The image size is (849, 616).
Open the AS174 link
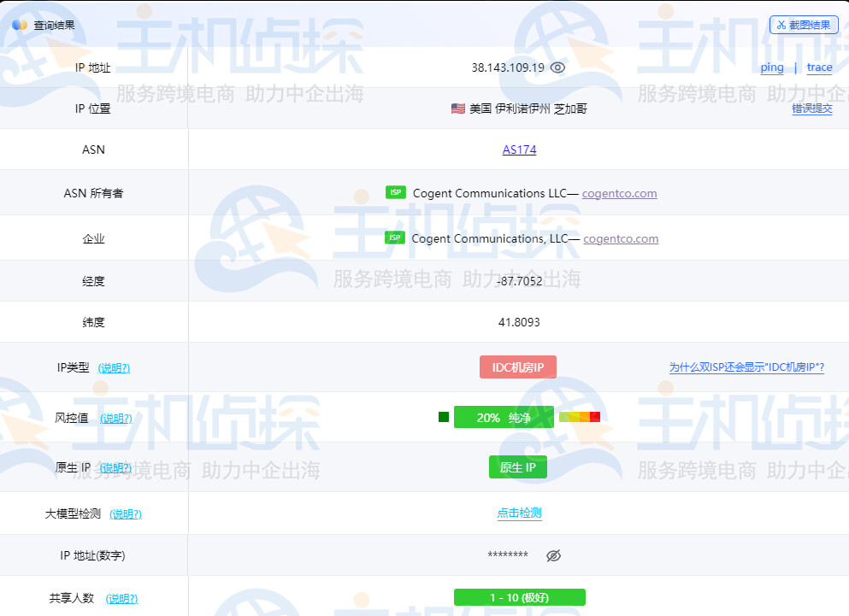coord(519,149)
